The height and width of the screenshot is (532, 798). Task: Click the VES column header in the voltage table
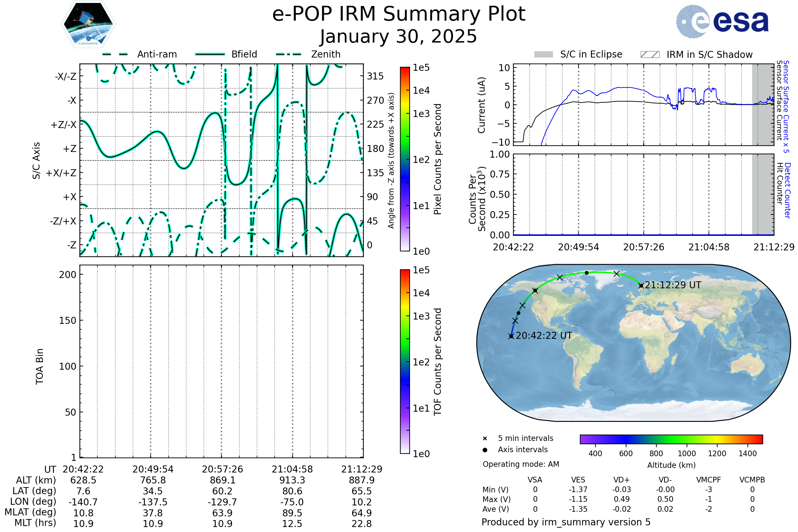578,480
